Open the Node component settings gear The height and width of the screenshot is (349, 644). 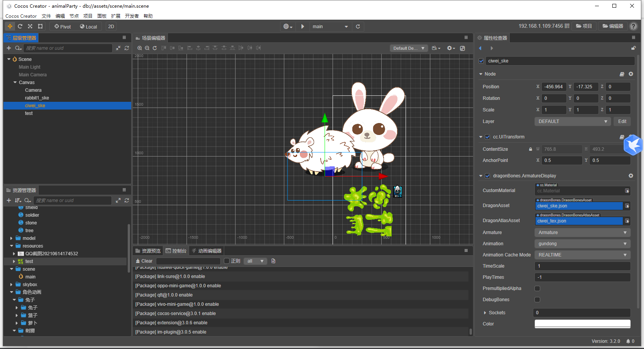click(x=631, y=74)
